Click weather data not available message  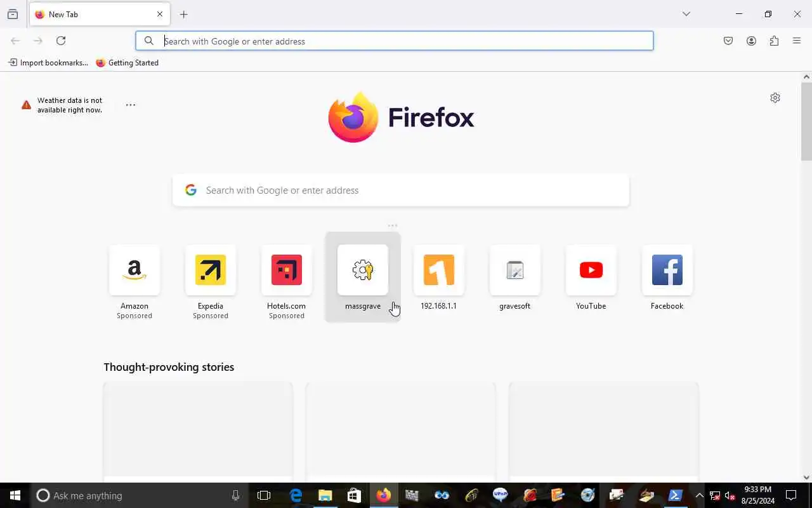70,105
